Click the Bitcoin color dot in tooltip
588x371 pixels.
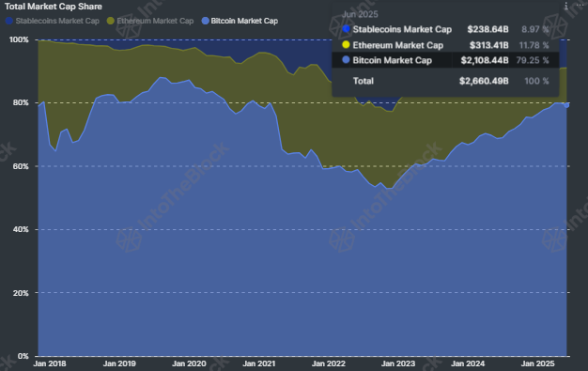[346, 60]
